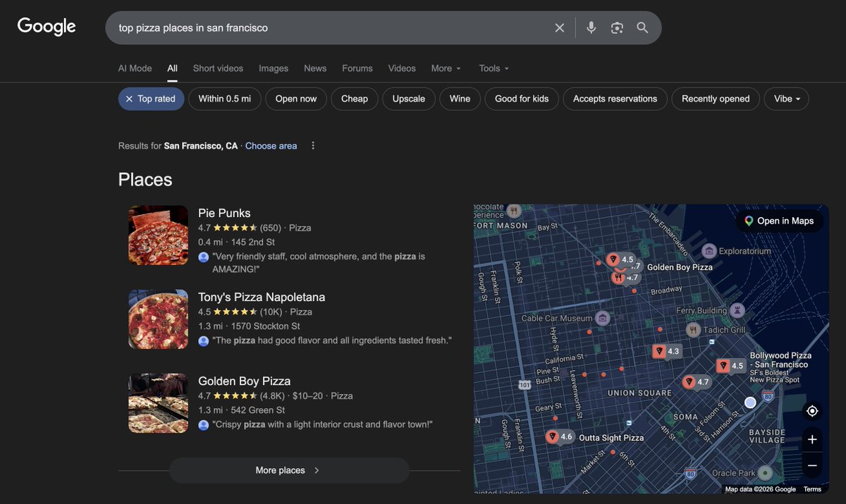Toggle the Upscale filter chip
This screenshot has height=504, width=846.
point(409,99)
